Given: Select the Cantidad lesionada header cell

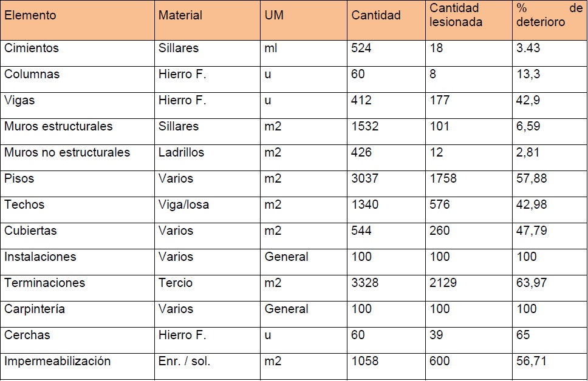Looking at the screenshot, I should coord(456,15).
